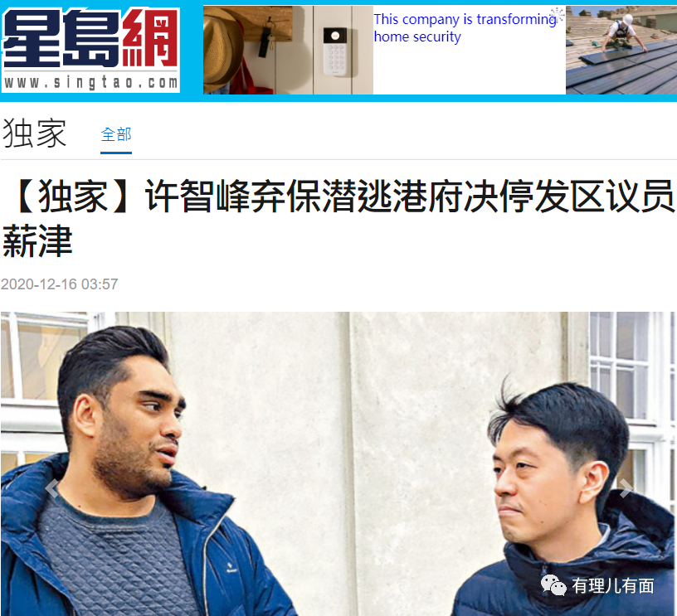
Task: Show next image with right carousel arrow
Action: [626, 488]
